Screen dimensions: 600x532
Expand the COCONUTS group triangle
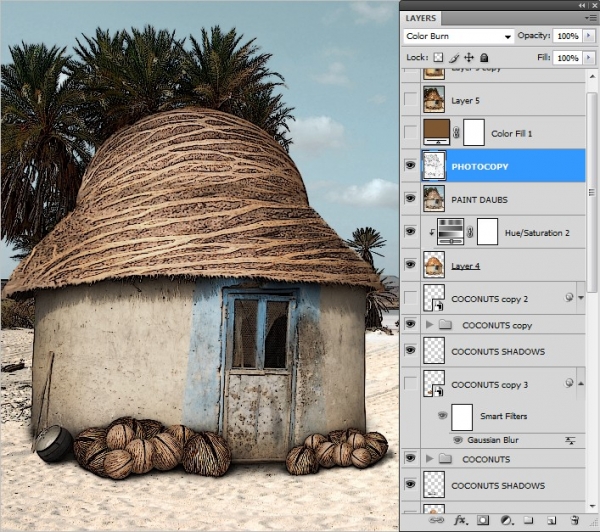(x=429, y=459)
